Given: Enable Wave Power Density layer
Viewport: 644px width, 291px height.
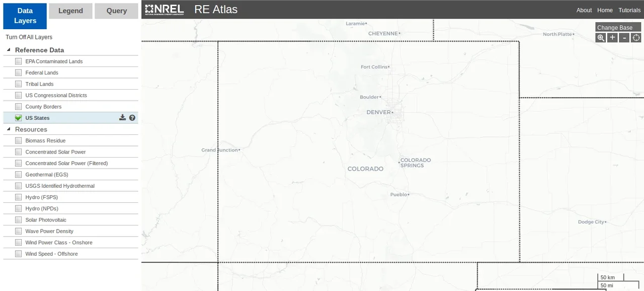Looking at the screenshot, I should [19, 231].
